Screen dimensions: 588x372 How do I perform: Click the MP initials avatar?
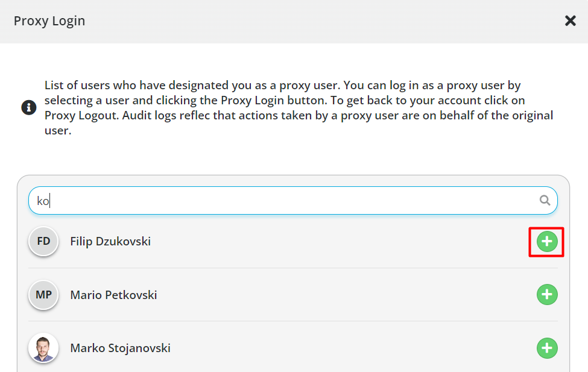[43, 295]
